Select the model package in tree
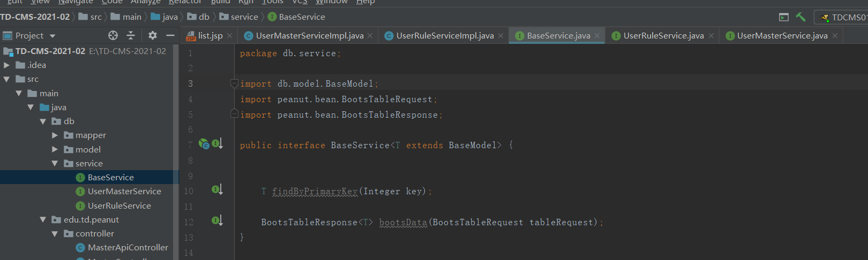The height and width of the screenshot is (260, 868). tap(82, 149)
